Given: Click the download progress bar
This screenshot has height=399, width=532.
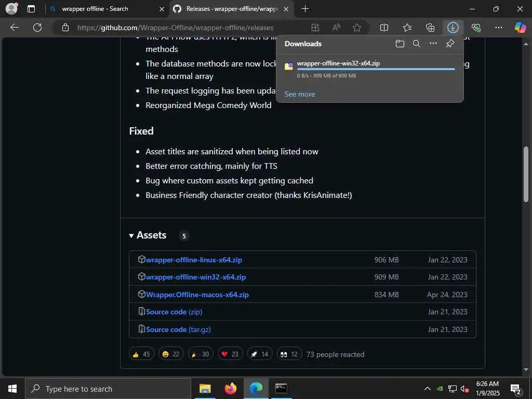Looking at the screenshot, I should tap(376, 69).
